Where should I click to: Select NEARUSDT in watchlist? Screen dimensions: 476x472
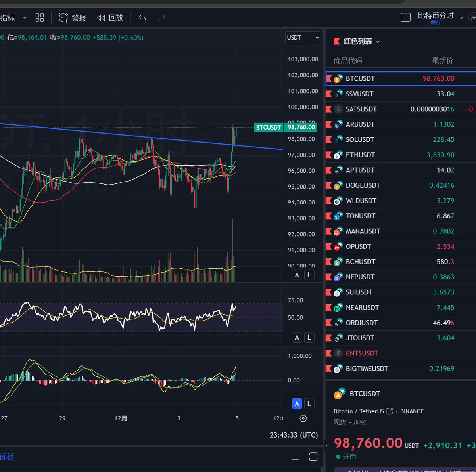[401, 308]
